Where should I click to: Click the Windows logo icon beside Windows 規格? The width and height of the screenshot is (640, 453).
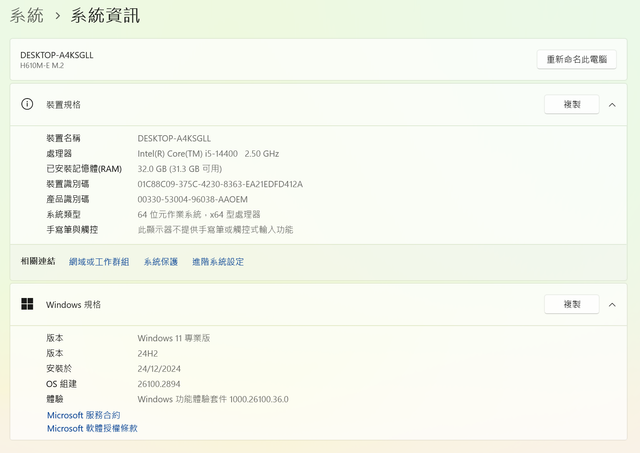[27, 304]
